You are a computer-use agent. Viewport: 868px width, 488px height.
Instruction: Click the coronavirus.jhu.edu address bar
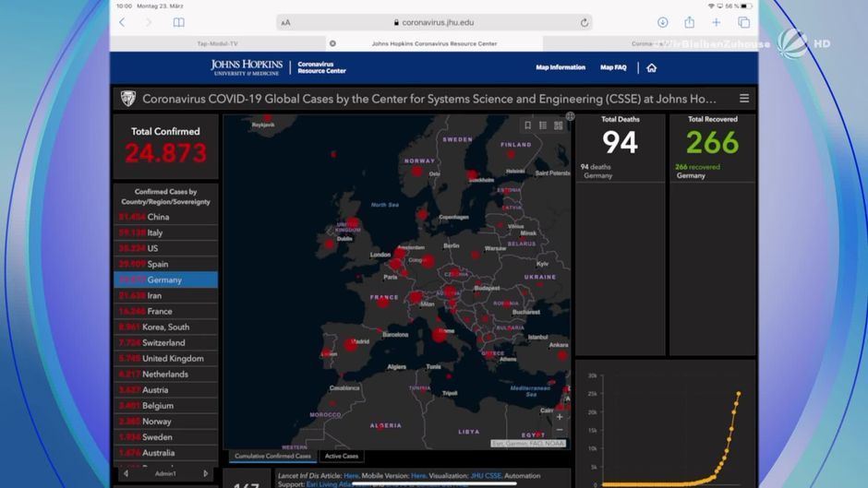tap(434, 23)
